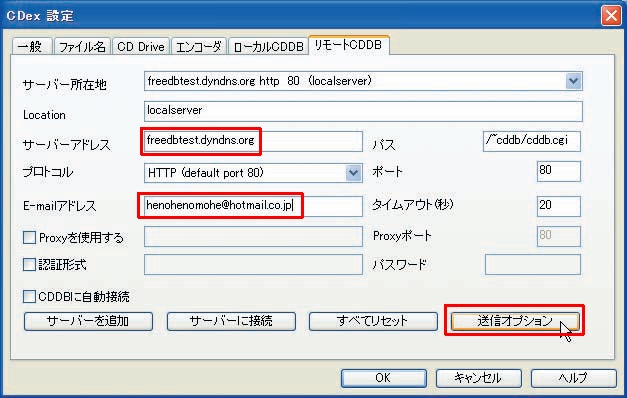The width and height of the screenshot is (627, 398).
Task: Open the CD Drive tab
Action: pos(141,46)
